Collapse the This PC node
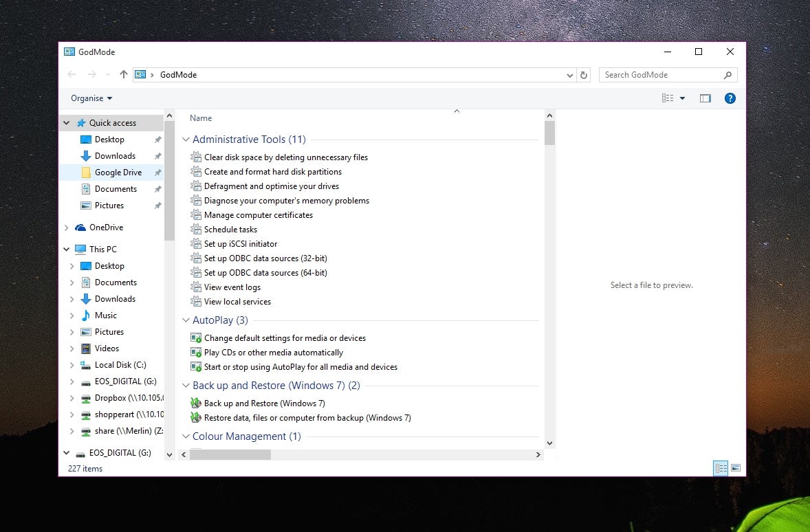810x532 pixels. pyautogui.click(x=66, y=249)
